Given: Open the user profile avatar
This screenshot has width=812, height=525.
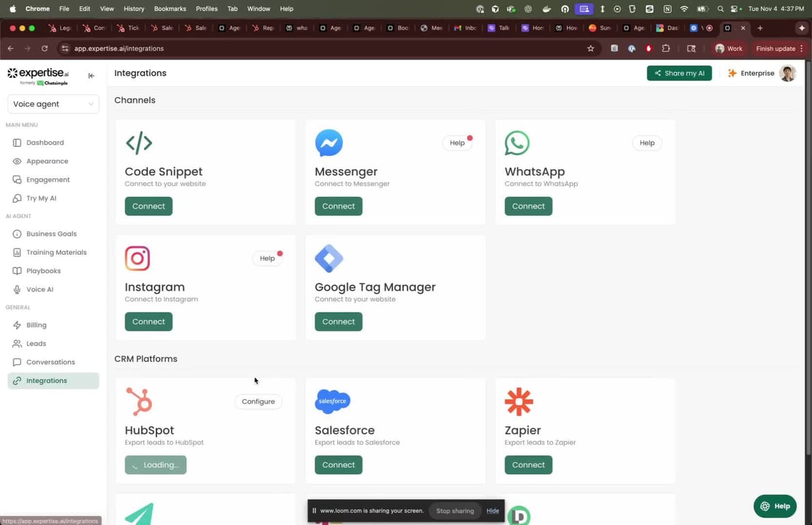Looking at the screenshot, I should pyautogui.click(x=787, y=73).
